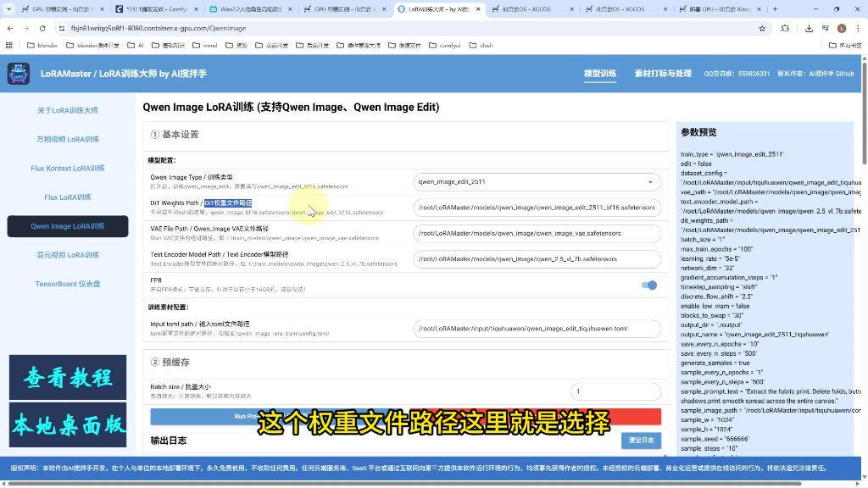Viewport: 868px width, 488px height.
Task: Open 关于LoRA训练大师 in sidebar
Action: point(68,110)
